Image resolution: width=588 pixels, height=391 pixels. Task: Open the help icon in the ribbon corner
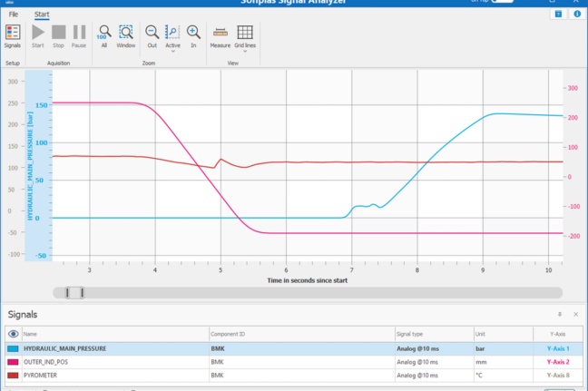(558, 14)
